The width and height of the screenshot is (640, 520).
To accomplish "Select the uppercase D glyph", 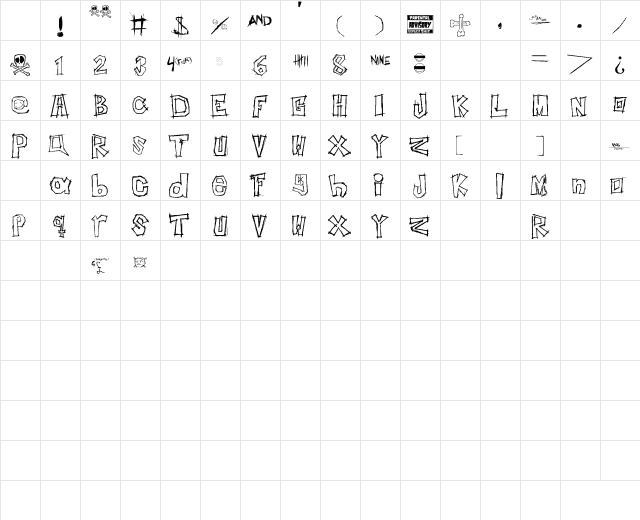I will tap(180, 106).
